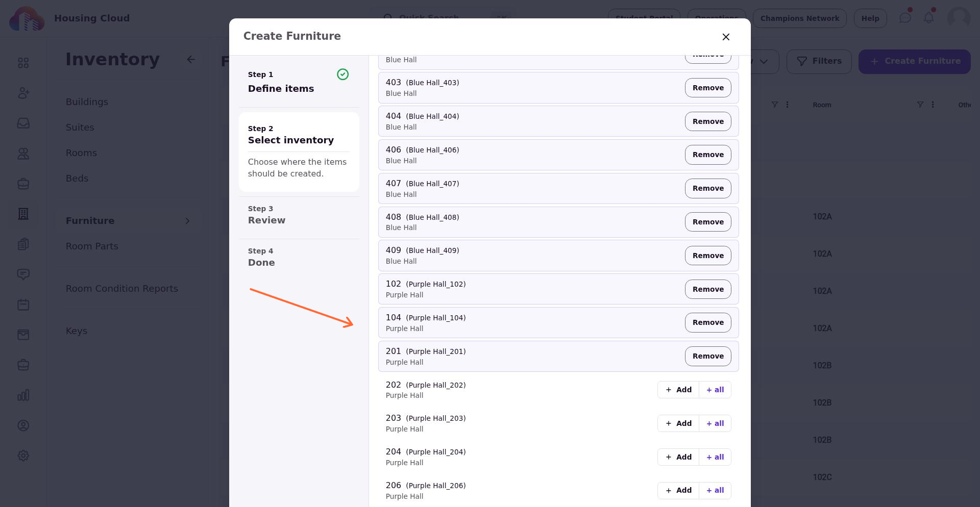Viewport: 980px width, 507px height.
Task: Open notifications bell icon
Action: click(929, 18)
